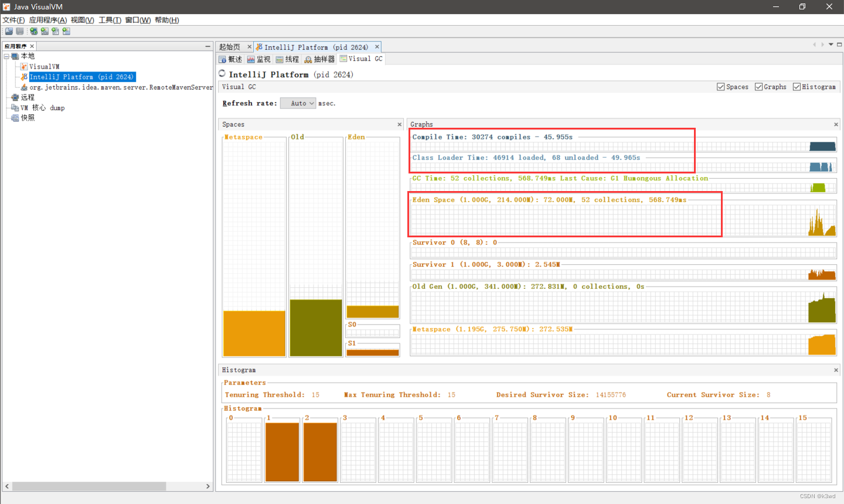Screen dimensions: 844x504
Task: Select the RemoteMavenServer tree node
Action: pos(121,87)
